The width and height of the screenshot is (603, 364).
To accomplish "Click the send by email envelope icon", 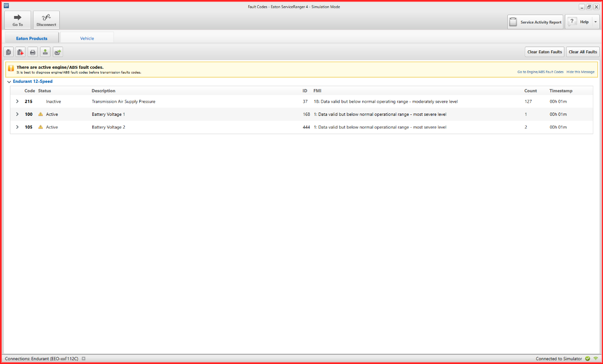I will [57, 52].
